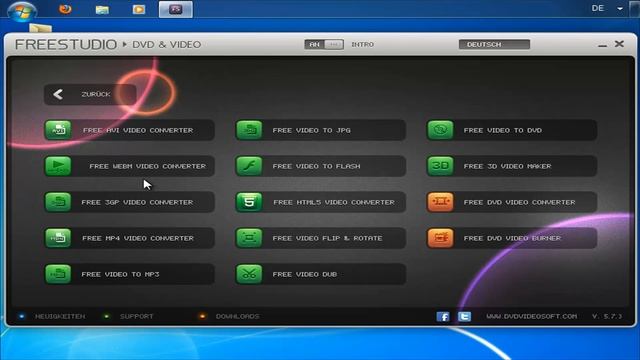
Task: Open Free Video to JPG label
Action: coord(311,130)
